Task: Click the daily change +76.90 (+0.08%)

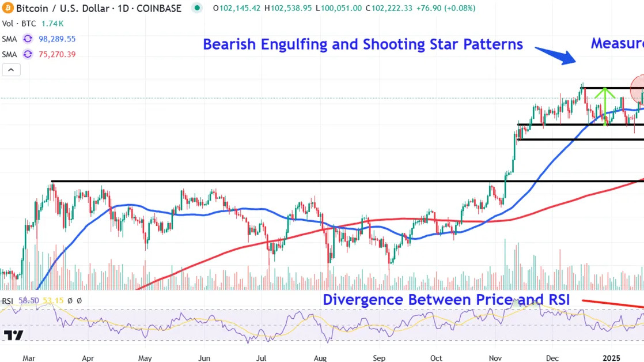Action: pos(446,8)
